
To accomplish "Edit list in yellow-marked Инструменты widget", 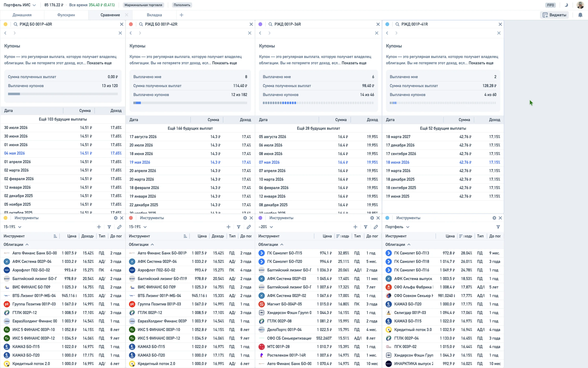I will click(x=119, y=227).
